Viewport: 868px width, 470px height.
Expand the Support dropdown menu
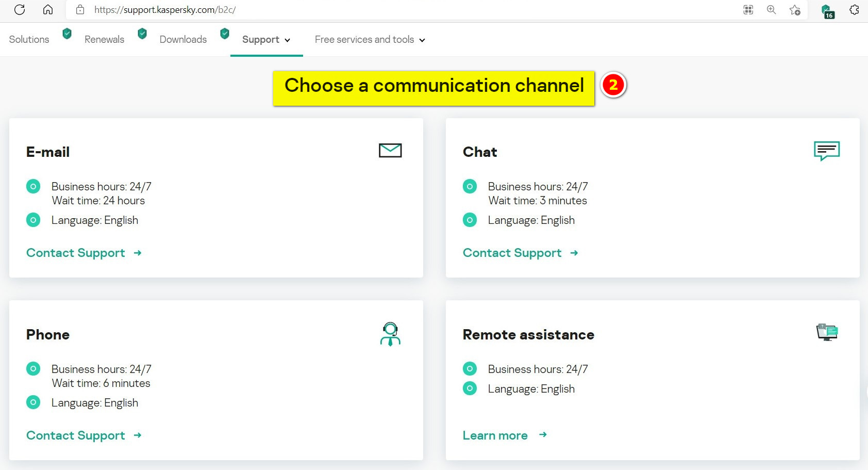coord(266,40)
